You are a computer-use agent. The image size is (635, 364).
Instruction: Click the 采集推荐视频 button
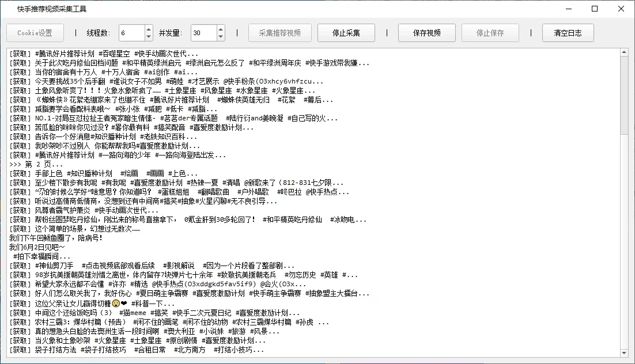[280, 33]
